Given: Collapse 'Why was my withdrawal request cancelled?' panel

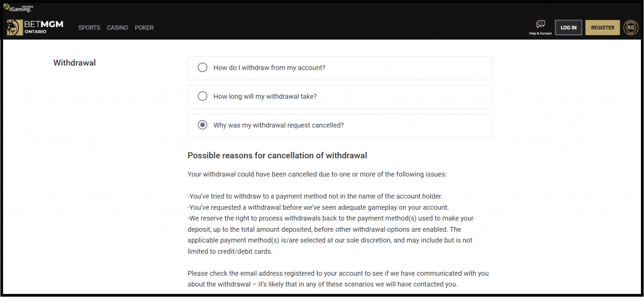Looking at the screenshot, I should tap(340, 126).
